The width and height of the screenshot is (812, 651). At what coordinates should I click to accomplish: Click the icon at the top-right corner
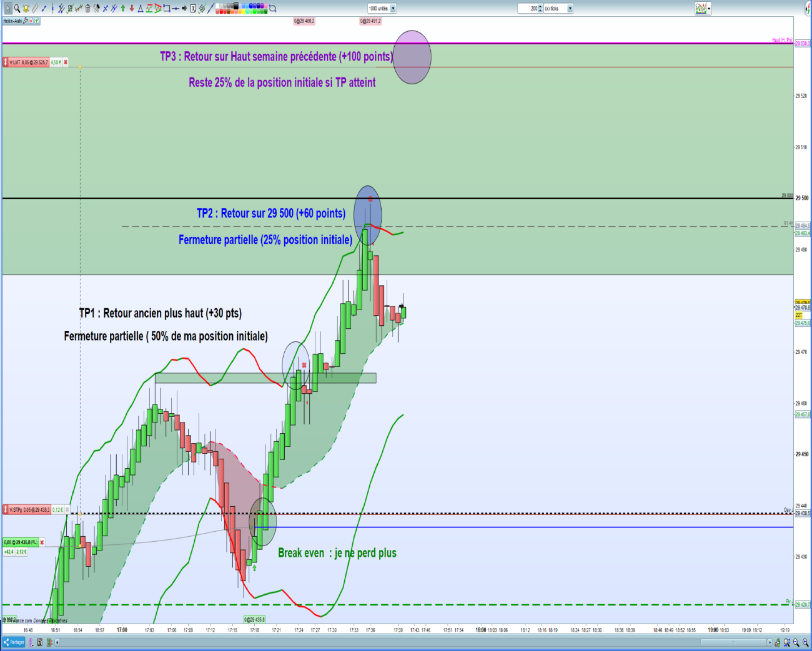(806, 8)
